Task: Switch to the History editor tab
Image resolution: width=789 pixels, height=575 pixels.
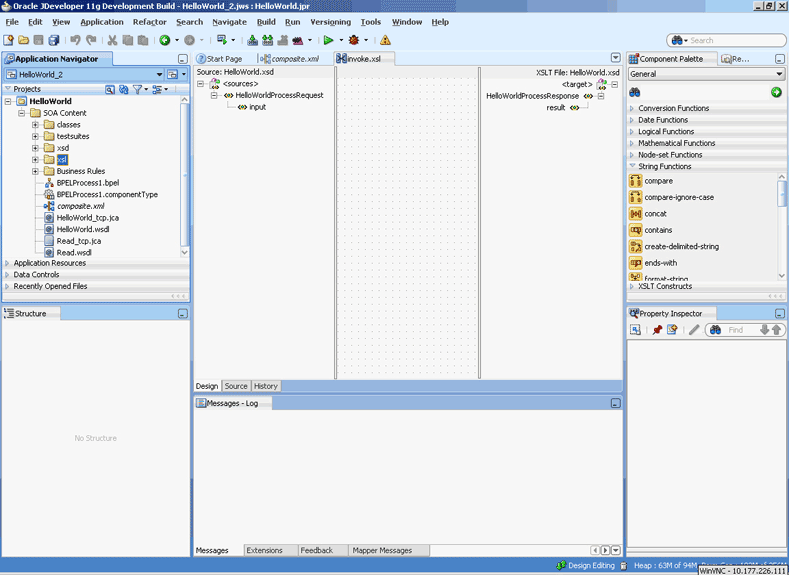Action: point(266,386)
